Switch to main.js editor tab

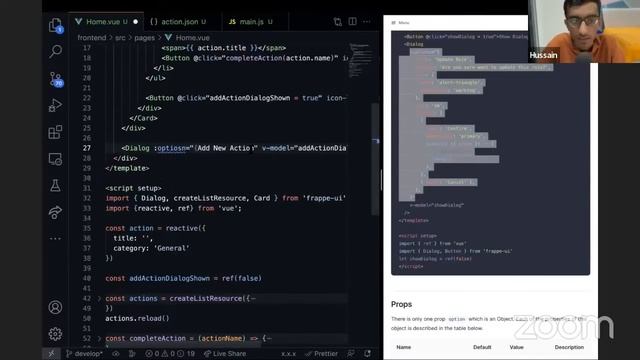point(251,22)
